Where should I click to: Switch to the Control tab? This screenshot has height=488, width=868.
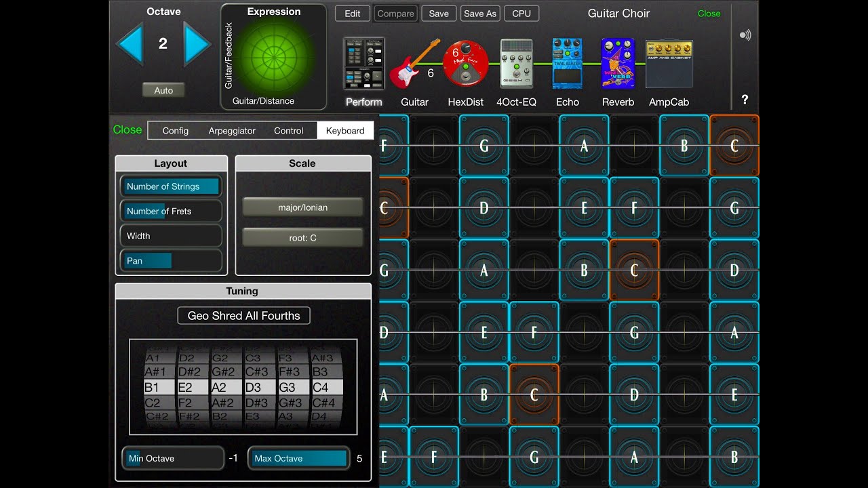point(288,131)
